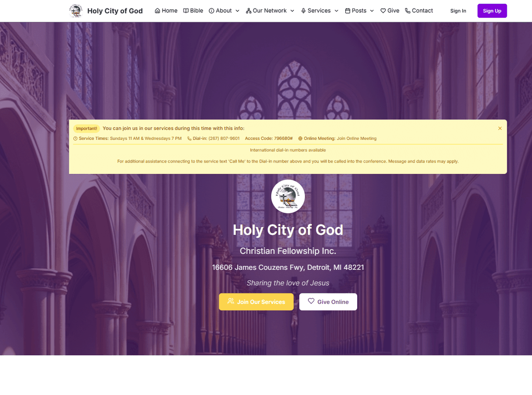
Task: Click the Give Online button
Action: point(328,301)
